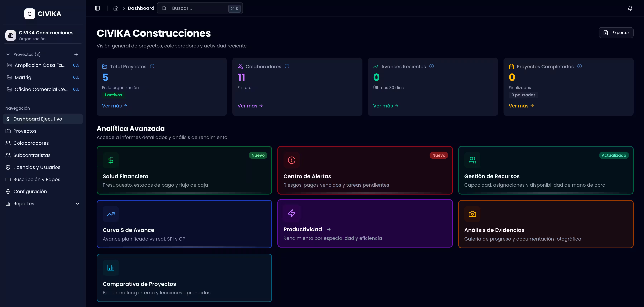Click the '1 activos' badge
This screenshot has height=307, width=644.
(113, 95)
